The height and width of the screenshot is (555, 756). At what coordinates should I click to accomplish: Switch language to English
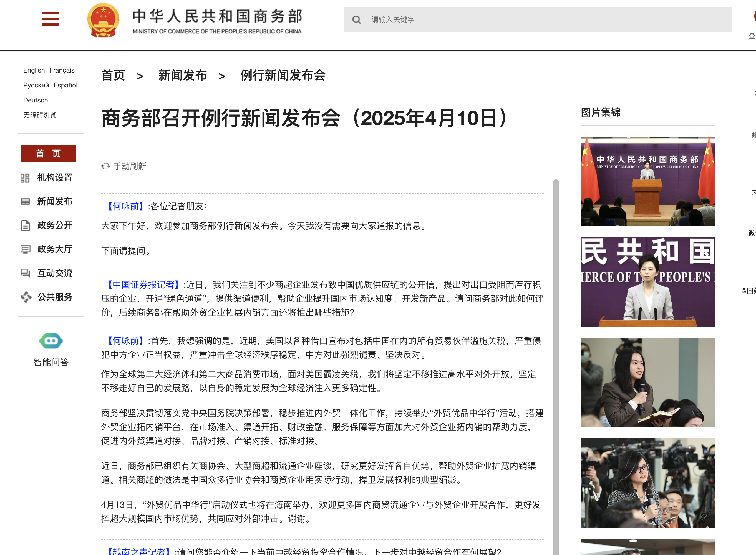pos(34,70)
